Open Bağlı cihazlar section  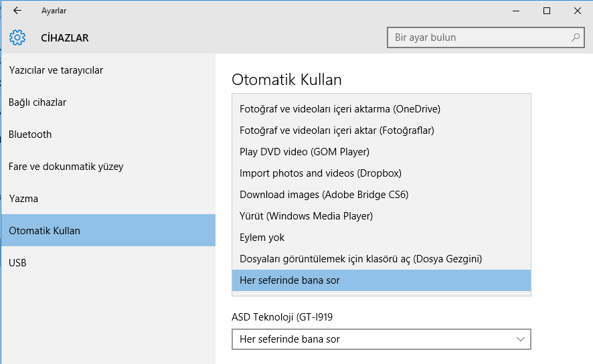click(108, 102)
